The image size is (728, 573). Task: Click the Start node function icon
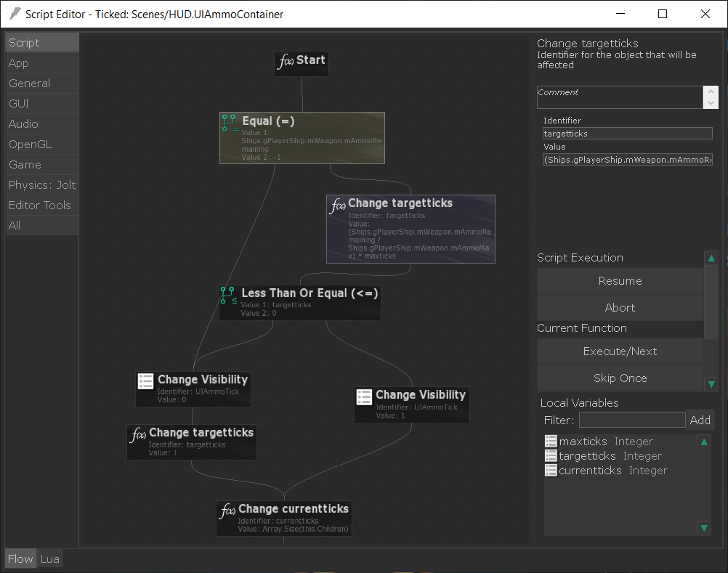[x=286, y=61]
